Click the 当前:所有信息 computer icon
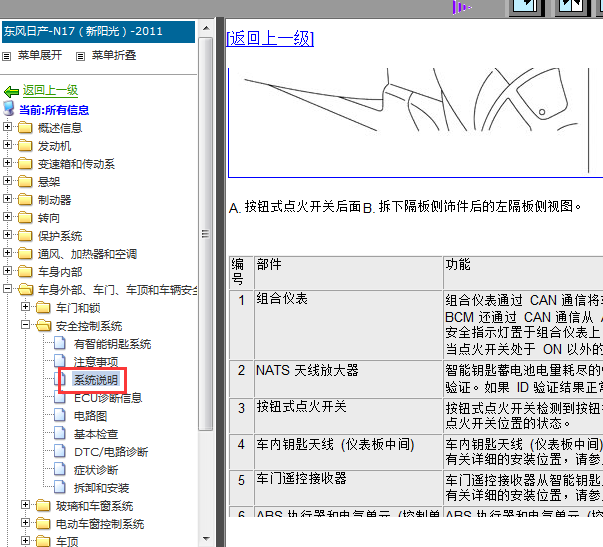 (9, 109)
